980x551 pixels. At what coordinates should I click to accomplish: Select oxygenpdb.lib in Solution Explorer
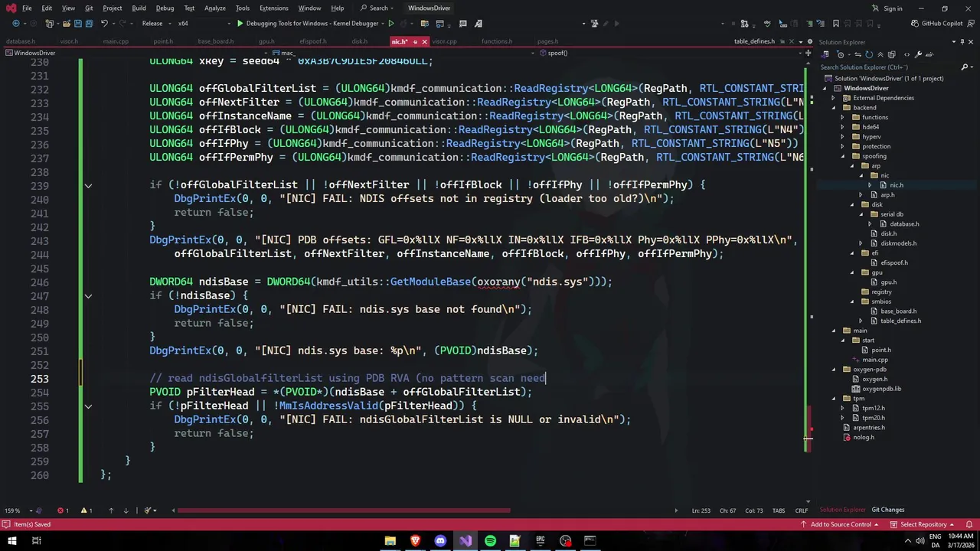(881, 389)
